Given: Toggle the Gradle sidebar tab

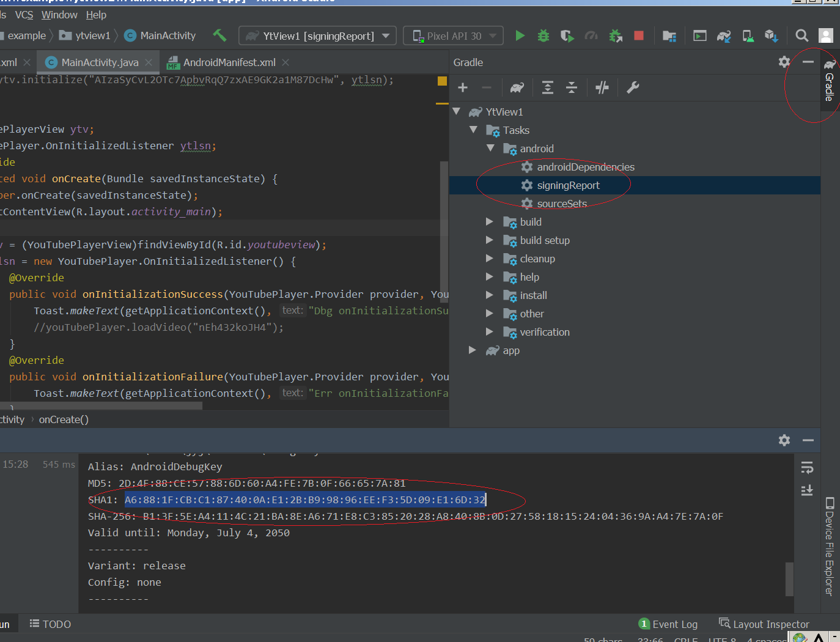Looking at the screenshot, I should pyautogui.click(x=829, y=81).
